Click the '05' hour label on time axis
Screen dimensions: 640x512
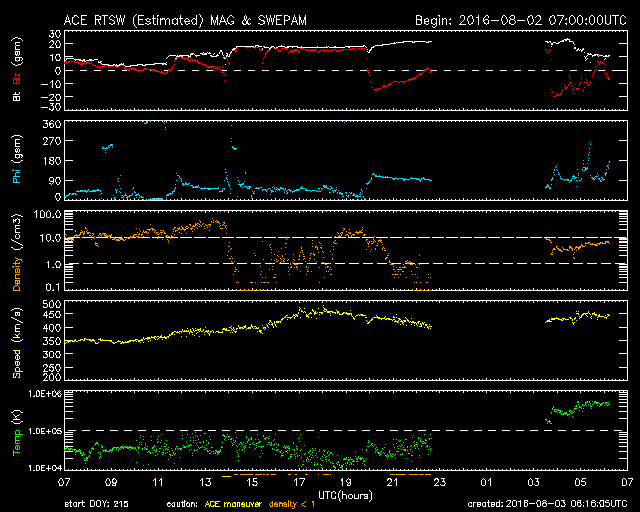point(580,483)
